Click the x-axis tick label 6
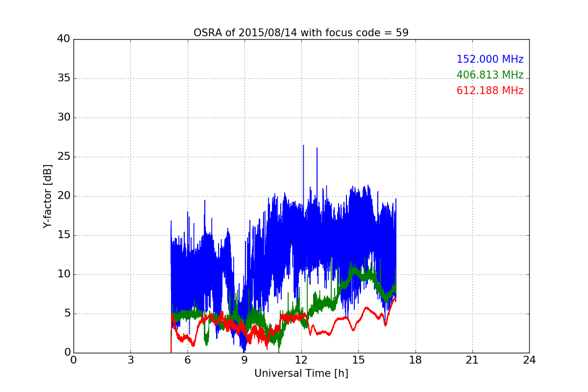This screenshot has height=392, width=588. (188, 360)
